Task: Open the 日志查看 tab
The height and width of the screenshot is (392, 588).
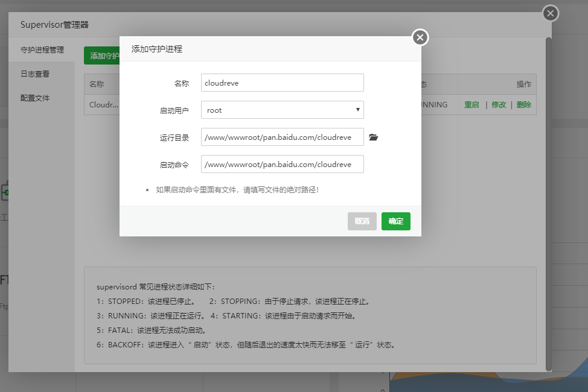Action: click(35, 74)
